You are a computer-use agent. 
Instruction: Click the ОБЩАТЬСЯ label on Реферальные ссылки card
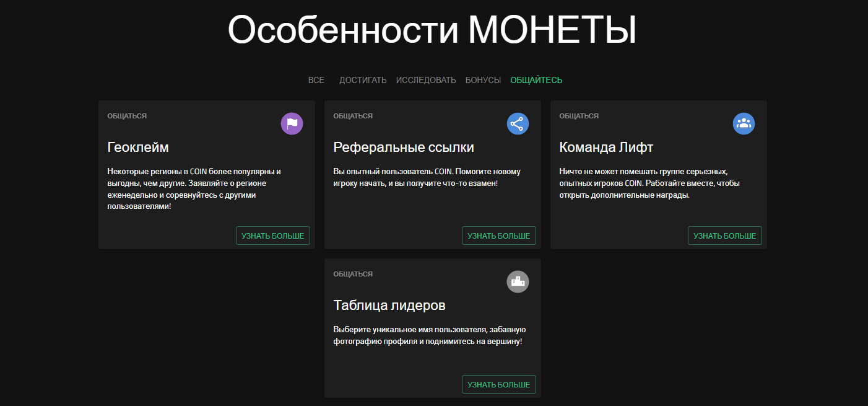(x=353, y=116)
